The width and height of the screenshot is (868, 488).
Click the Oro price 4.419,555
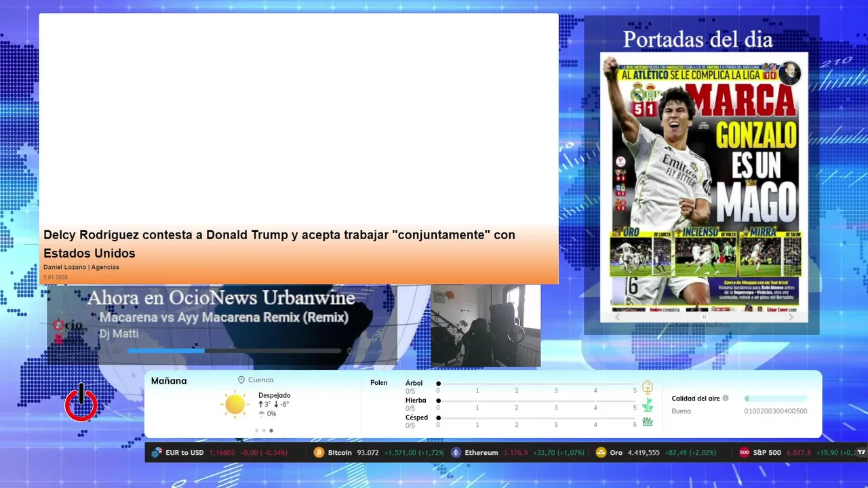point(643,453)
